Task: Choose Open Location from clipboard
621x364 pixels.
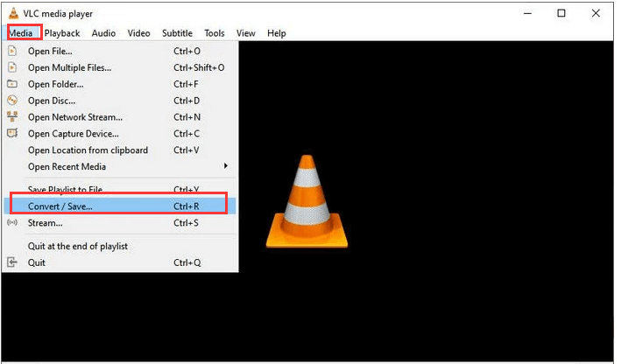Action: [88, 150]
